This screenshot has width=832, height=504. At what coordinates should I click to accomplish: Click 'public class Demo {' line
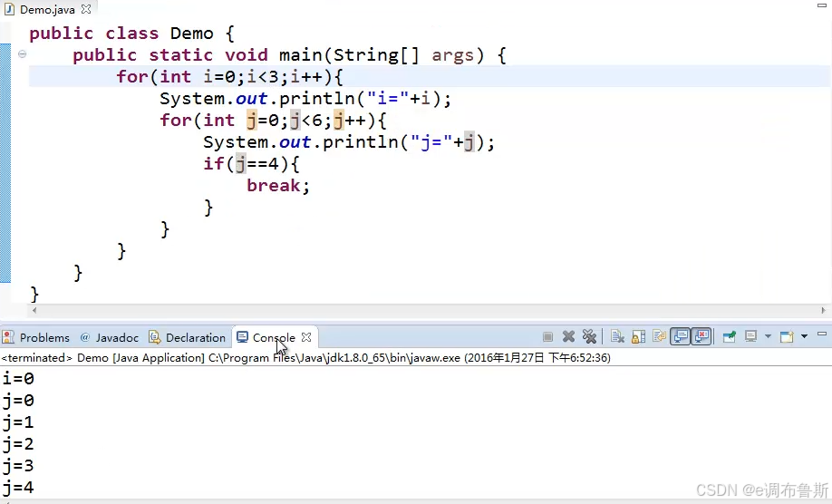131,34
